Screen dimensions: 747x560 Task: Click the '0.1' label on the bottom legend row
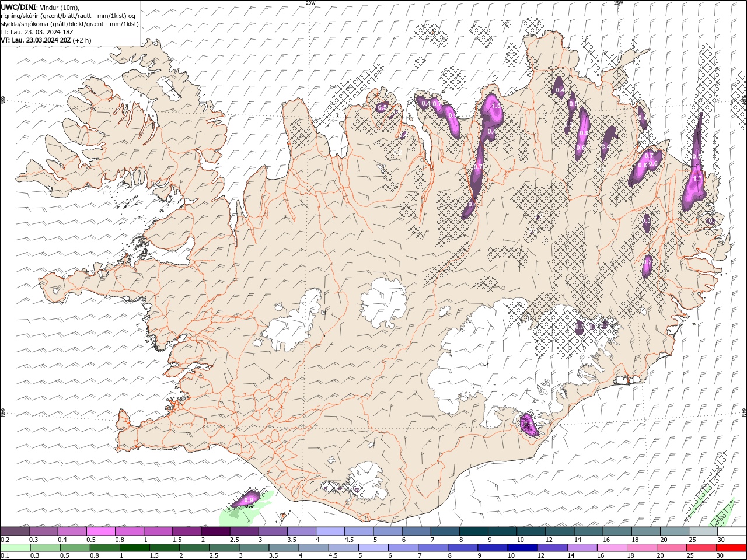(5, 555)
